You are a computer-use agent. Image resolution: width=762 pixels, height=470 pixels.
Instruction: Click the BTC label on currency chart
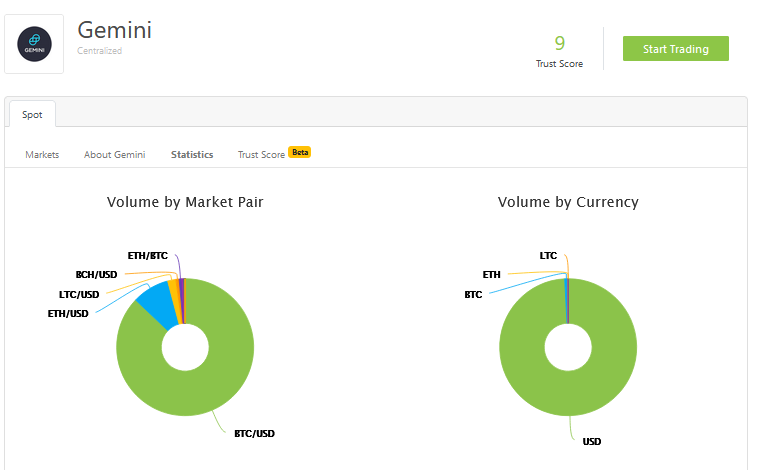click(473, 294)
